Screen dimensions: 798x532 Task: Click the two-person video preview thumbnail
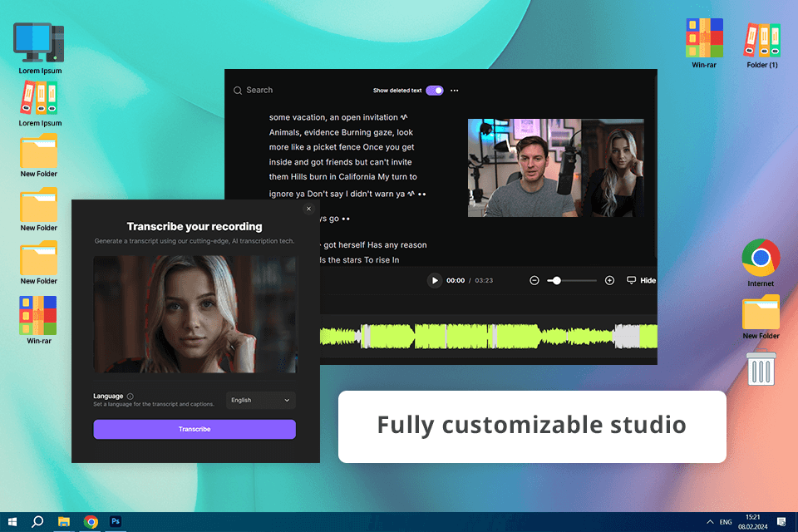[x=556, y=168]
